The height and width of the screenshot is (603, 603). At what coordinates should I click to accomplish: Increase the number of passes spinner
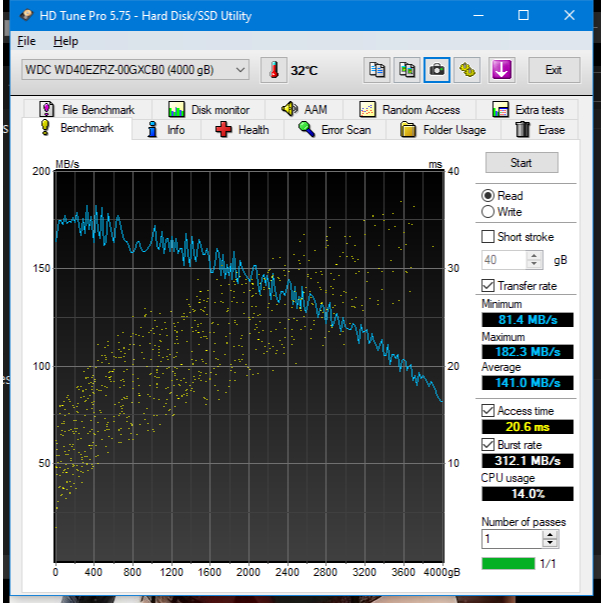(550, 534)
